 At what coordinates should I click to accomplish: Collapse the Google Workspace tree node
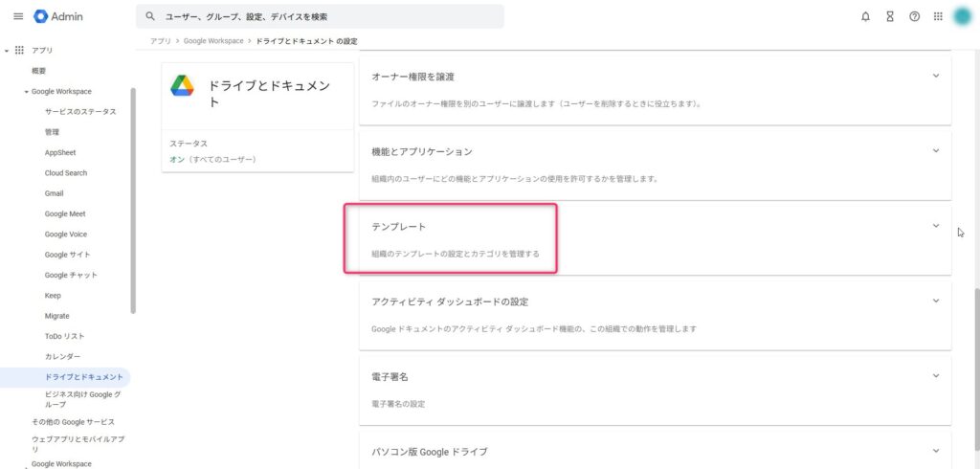[26, 92]
